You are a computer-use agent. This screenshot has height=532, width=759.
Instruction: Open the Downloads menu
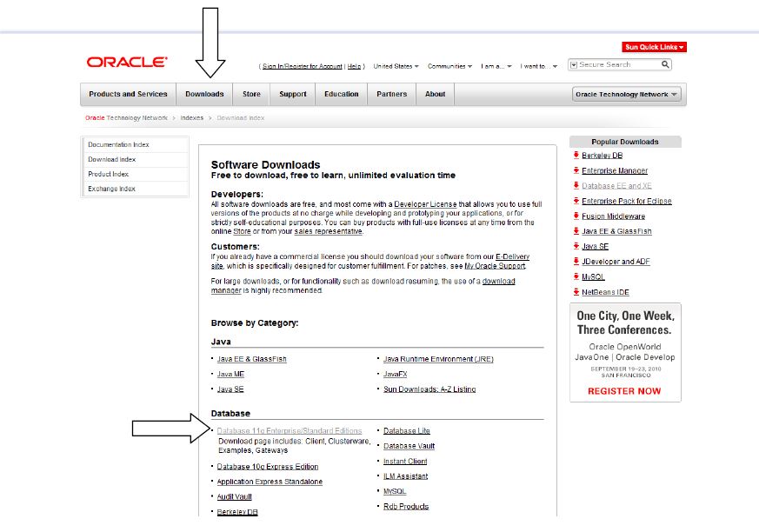pyautogui.click(x=204, y=94)
